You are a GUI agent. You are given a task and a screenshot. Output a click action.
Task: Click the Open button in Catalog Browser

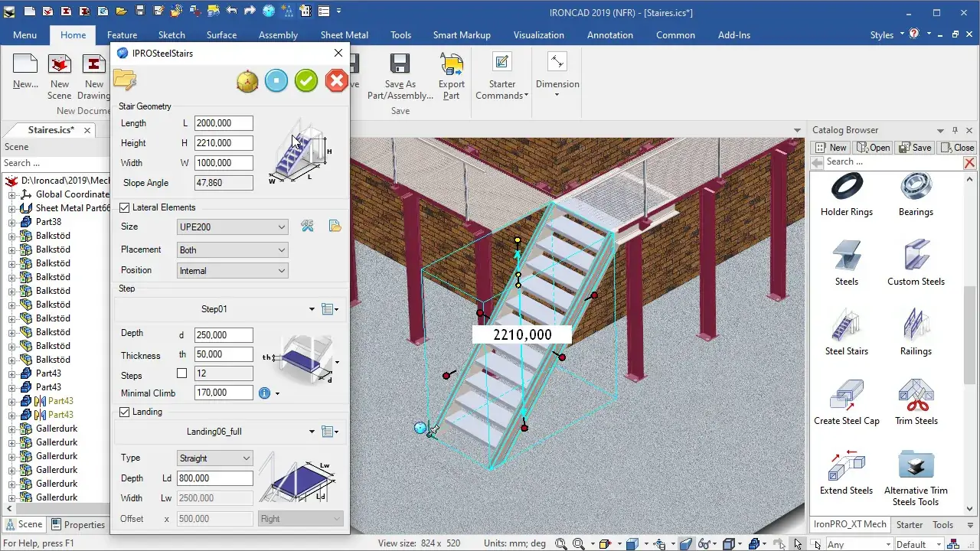click(x=874, y=148)
